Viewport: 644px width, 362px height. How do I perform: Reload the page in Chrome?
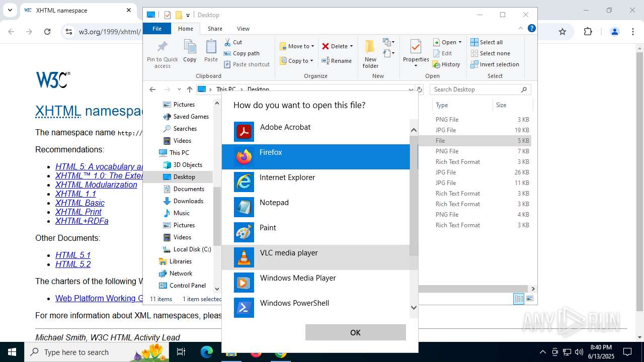click(47, 32)
